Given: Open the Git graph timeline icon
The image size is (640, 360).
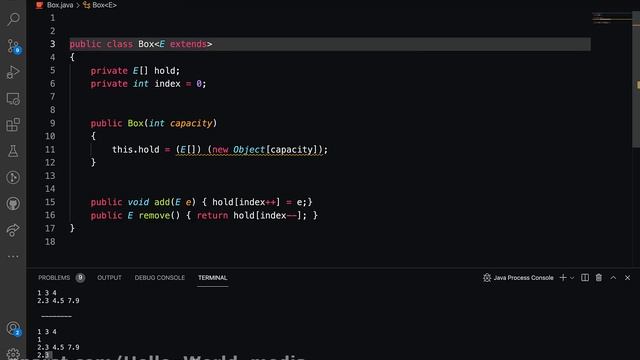Looking at the screenshot, I should tap(13, 178).
